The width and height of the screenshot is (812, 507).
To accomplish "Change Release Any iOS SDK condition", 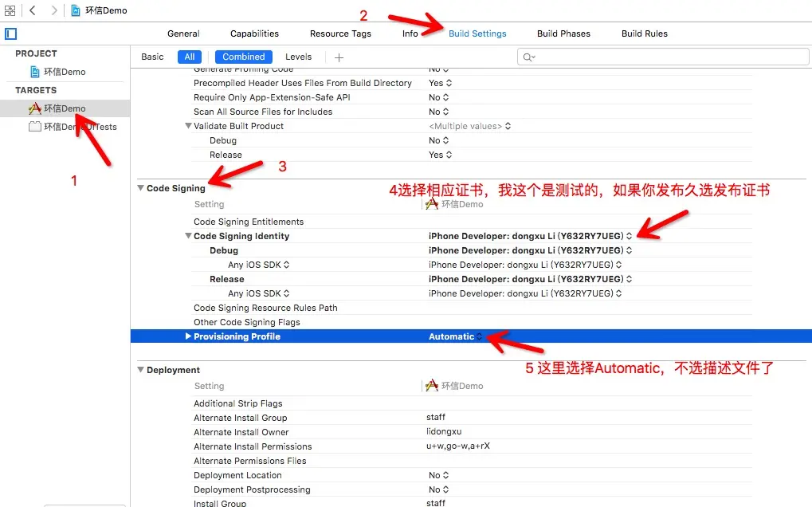I will point(258,293).
